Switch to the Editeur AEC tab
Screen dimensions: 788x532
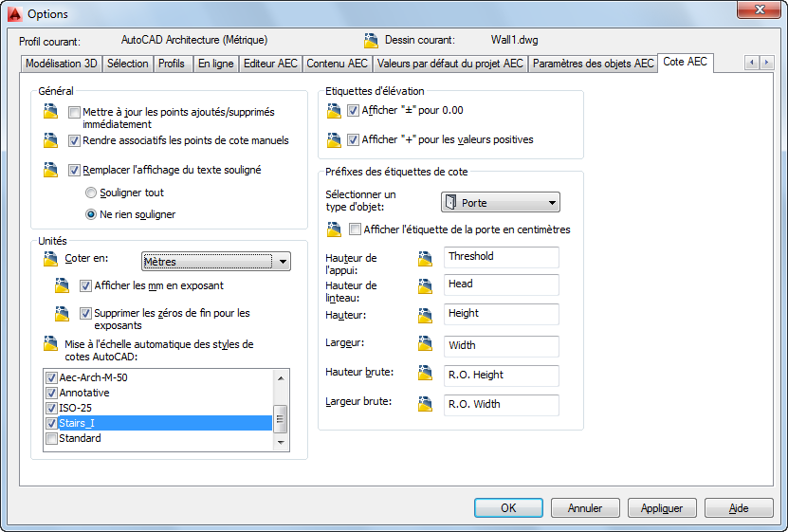click(x=271, y=64)
